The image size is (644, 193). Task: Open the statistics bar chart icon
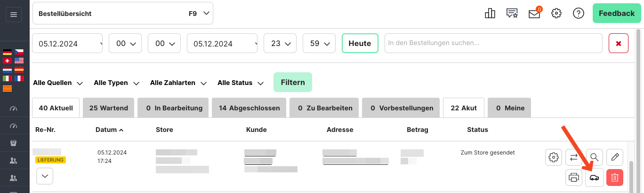[x=490, y=14]
